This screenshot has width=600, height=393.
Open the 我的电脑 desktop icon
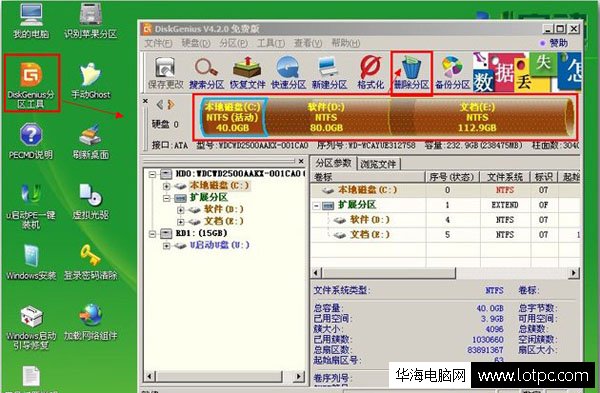pyautogui.click(x=31, y=20)
